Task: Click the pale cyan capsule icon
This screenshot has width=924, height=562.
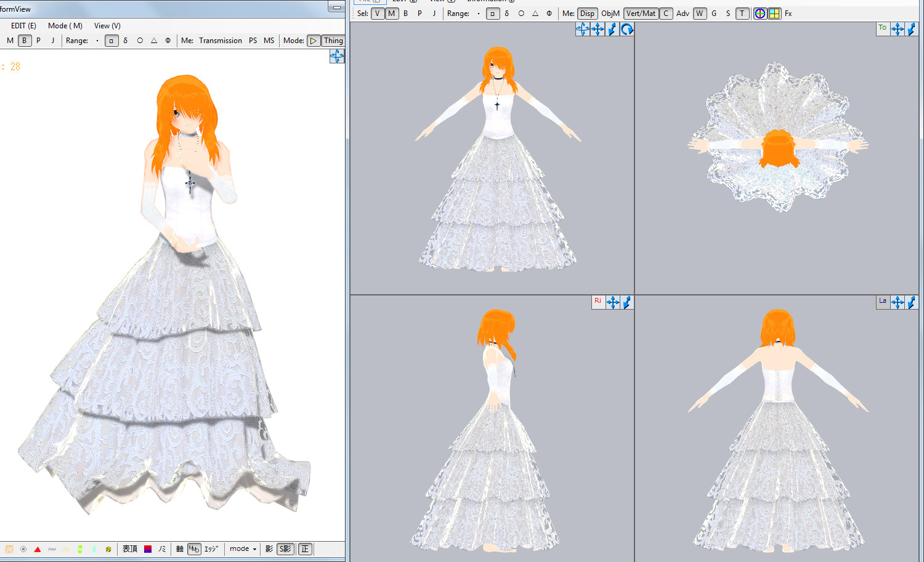Action: click(x=94, y=549)
